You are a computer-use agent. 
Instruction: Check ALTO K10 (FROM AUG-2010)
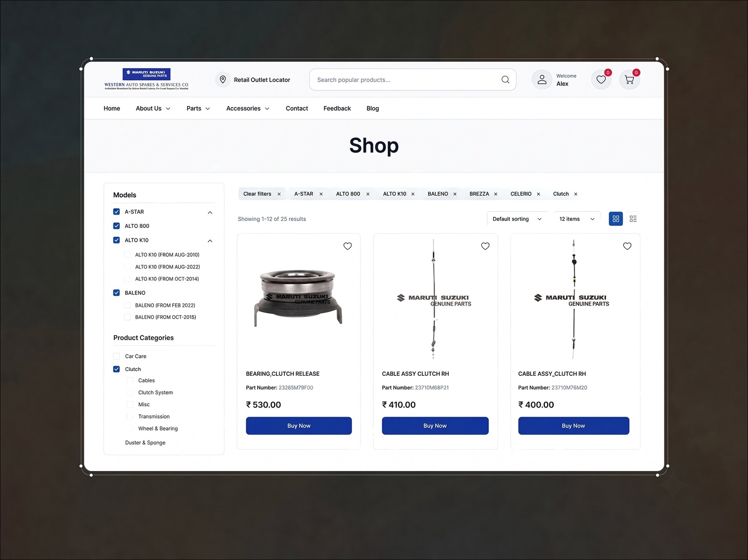pyautogui.click(x=127, y=255)
